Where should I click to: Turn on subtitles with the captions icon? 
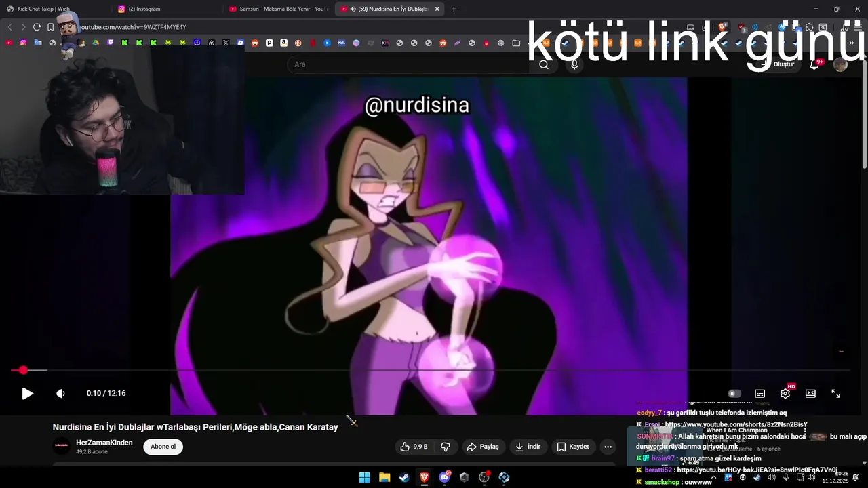tap(760, 393)
